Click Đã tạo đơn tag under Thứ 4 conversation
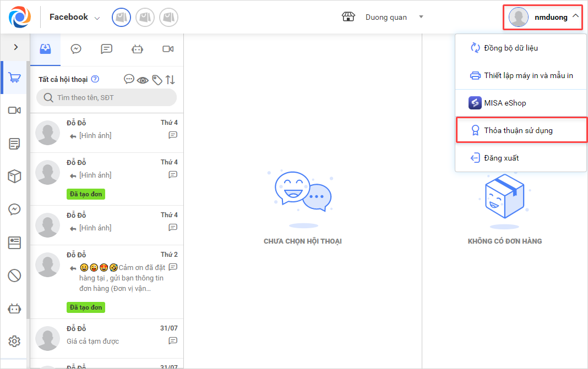This screenshot has width=588, height=369. click(x=86, y=194)
